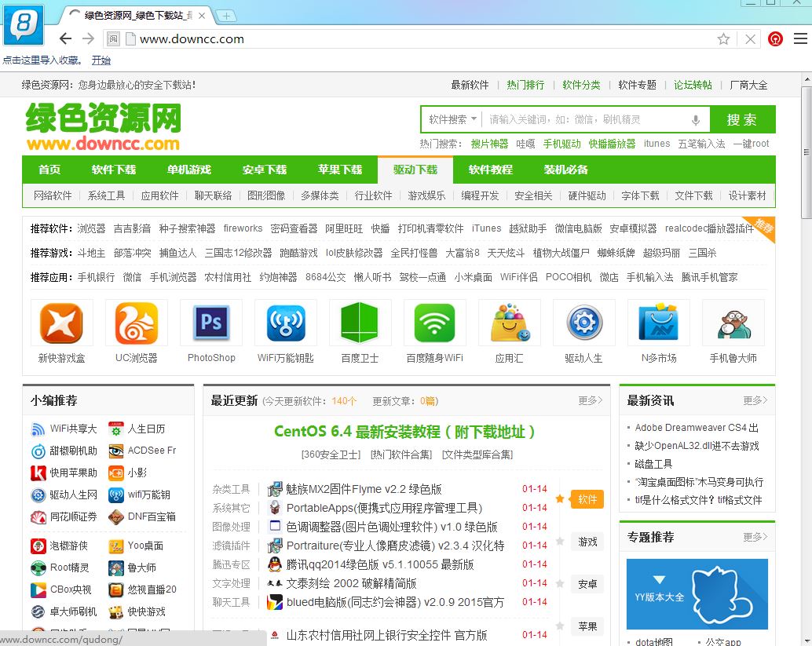Open the 手机鲁大师 icon
The width and height of the screenshot is (812, 646).
(733, 322)
